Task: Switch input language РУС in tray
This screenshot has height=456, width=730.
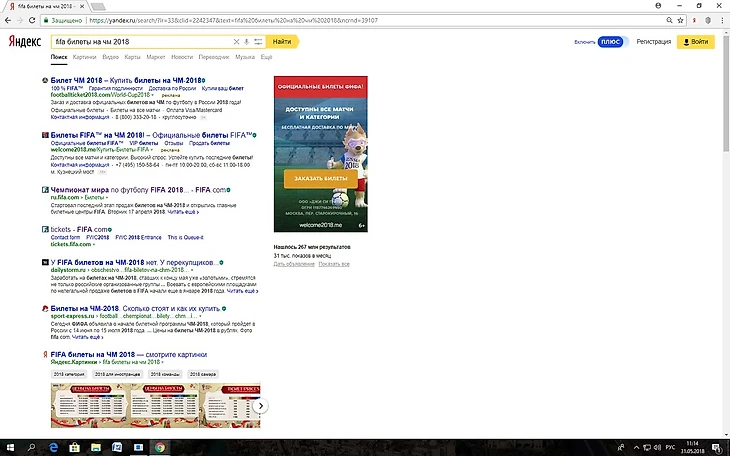Action: coord(670,448)
